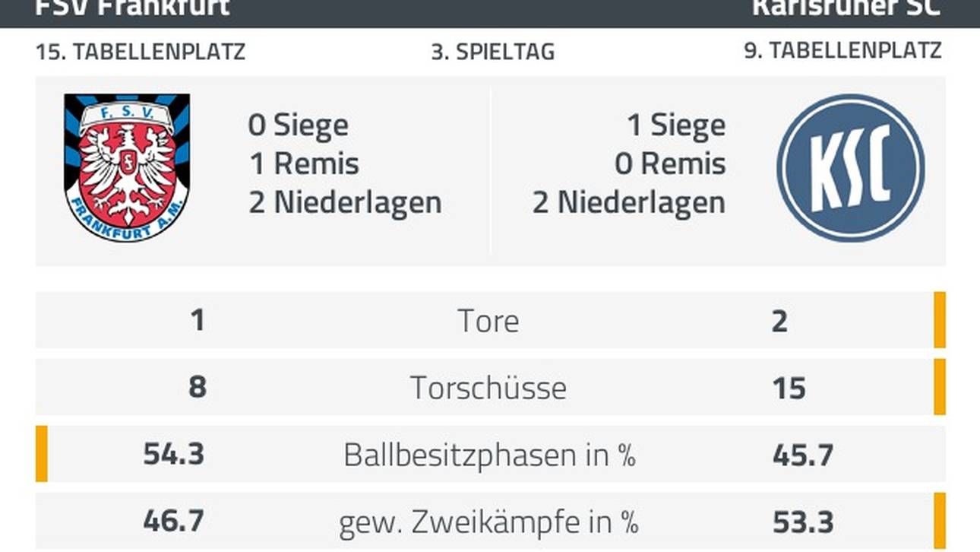Click the Tore row label
Image resolution: width=980 pixels, height=552 pixels.
tap(488, 321)
